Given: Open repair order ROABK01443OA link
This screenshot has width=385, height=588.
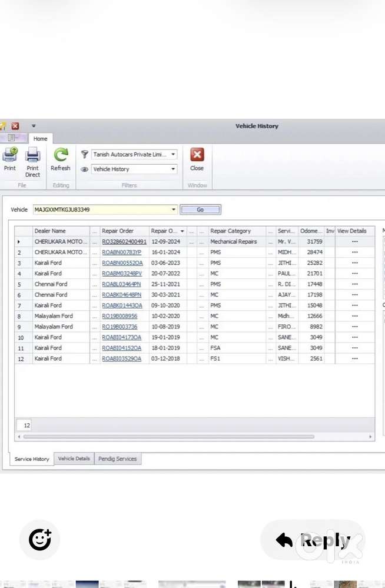Looking at the screenshot, I should click(122, 305).
